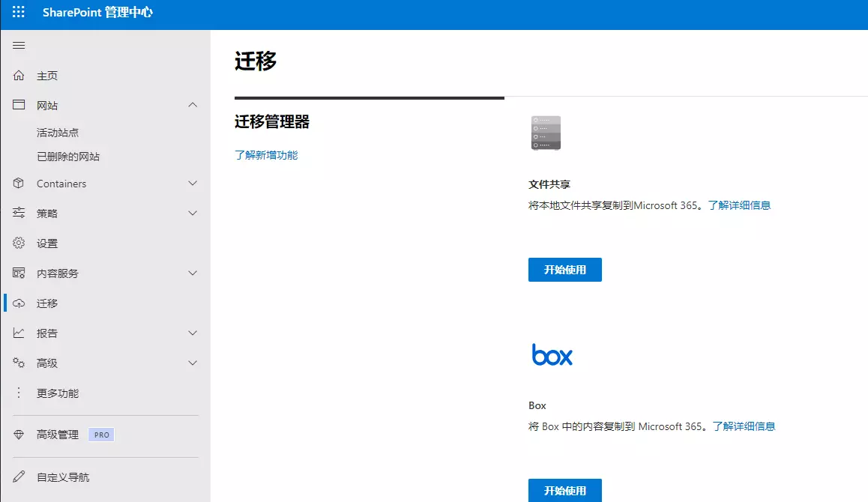Open 了解详细信息 link for 文件共享
This screenshot has height=502, width=868.
point(739,205)
